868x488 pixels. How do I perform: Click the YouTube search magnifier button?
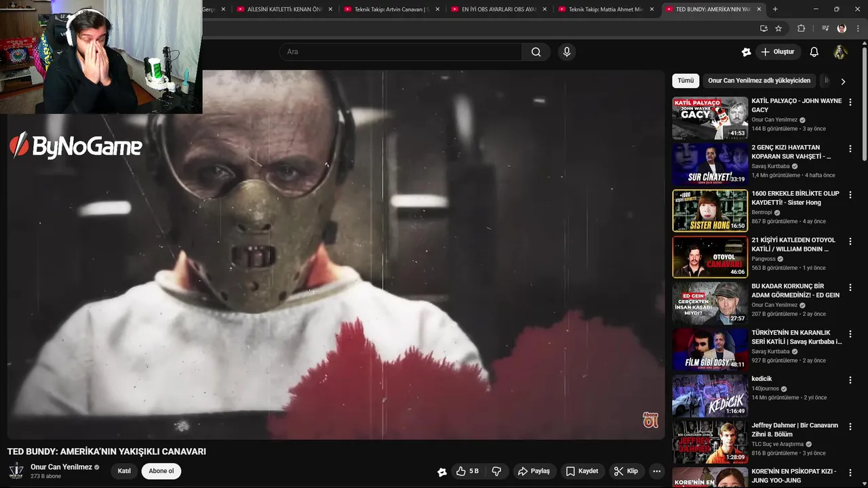pyautogui.click(x=536, y=52)
